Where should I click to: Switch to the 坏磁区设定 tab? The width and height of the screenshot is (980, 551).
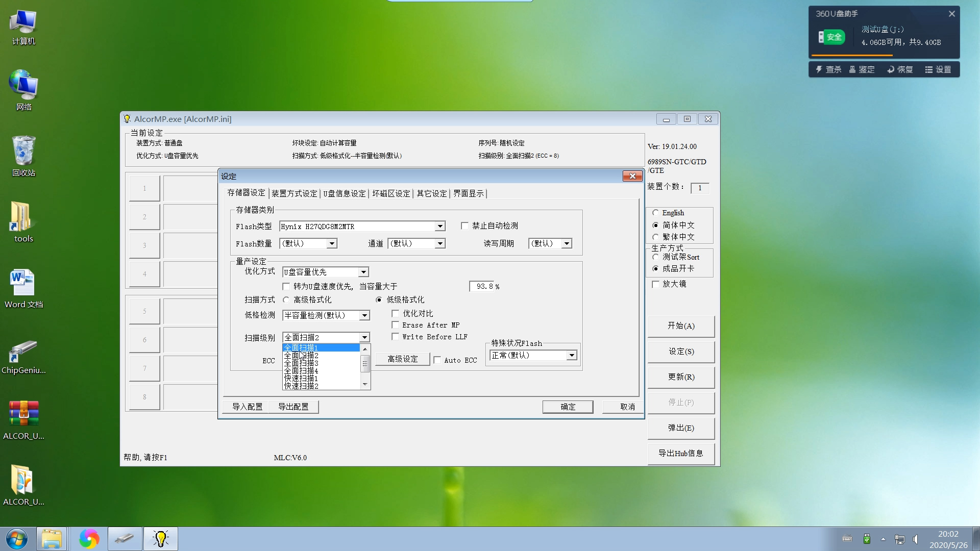(391, 193)
